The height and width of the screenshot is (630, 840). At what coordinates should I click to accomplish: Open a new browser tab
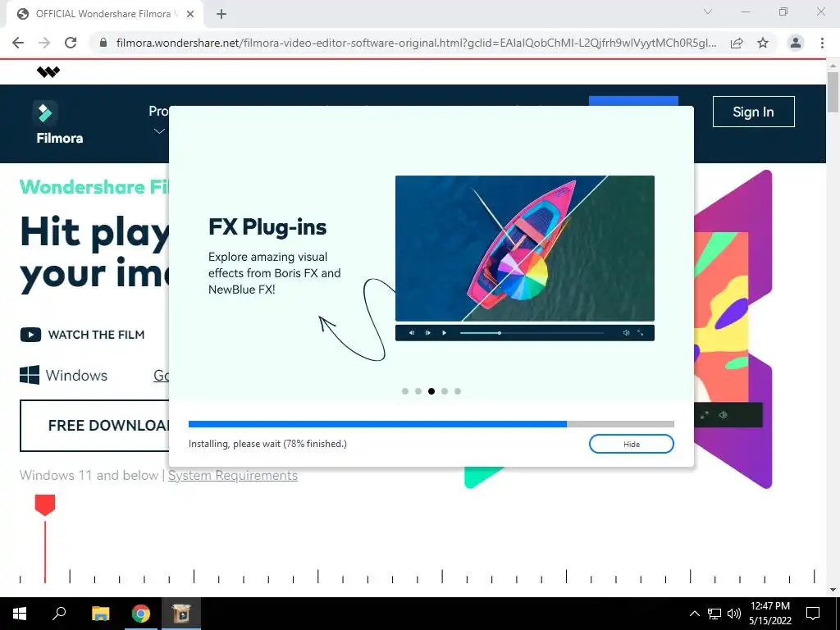tap(221, 14)
